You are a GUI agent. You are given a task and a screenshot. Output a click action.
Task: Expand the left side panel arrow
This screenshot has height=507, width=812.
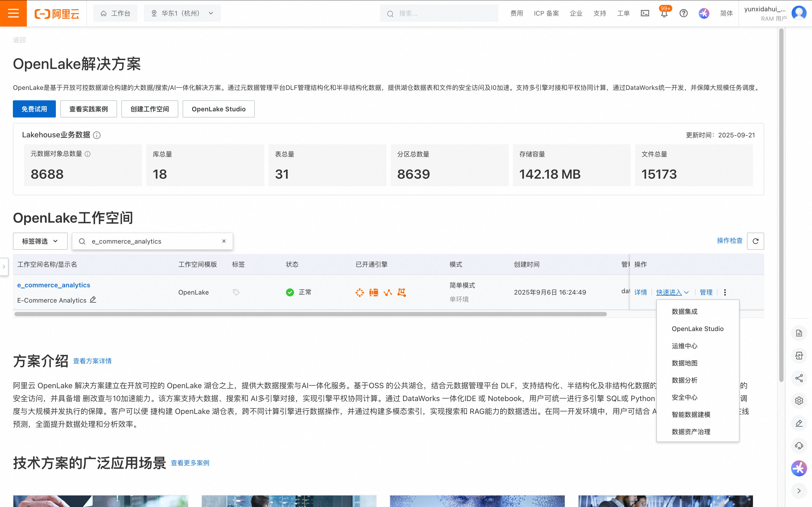point(4,267)
